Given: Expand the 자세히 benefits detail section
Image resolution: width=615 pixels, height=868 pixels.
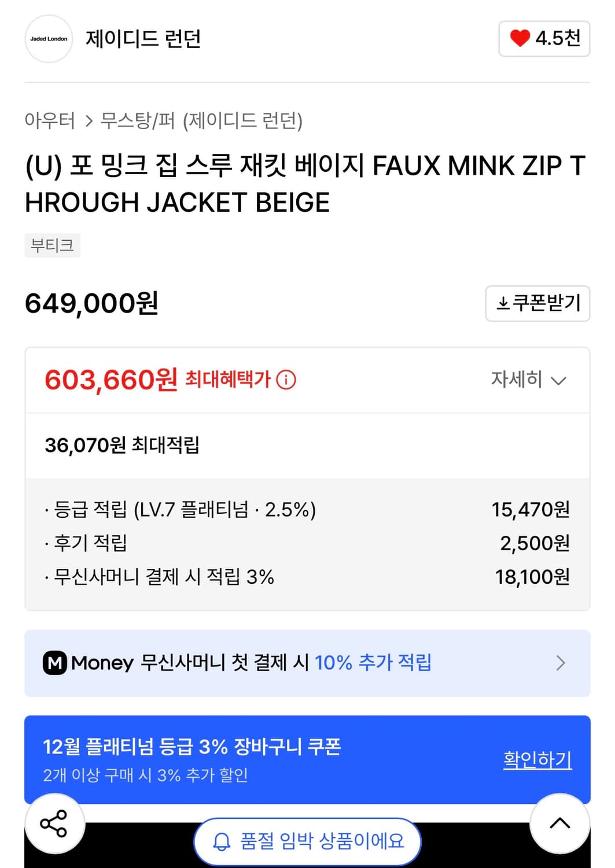Looking at the screenshot, I should [528, 381].
